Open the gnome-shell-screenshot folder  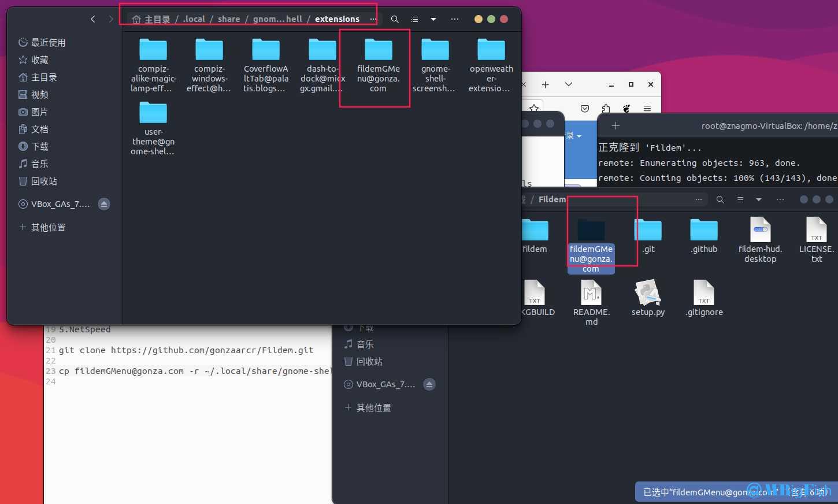point(435,65)
